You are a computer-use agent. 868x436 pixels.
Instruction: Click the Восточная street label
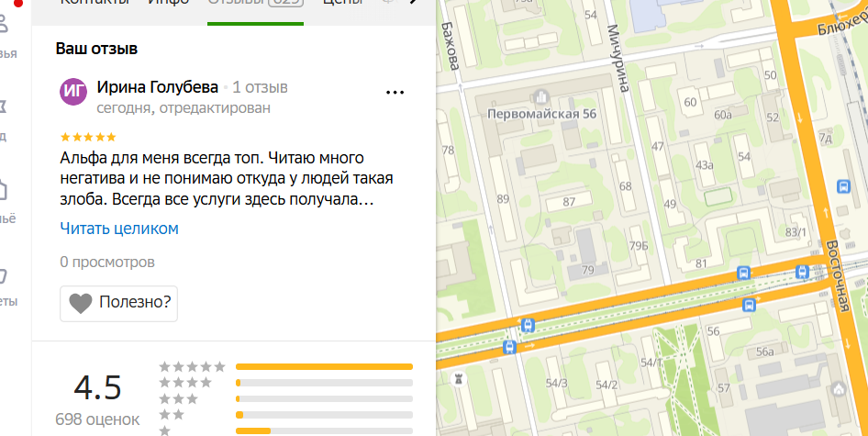point(837,276)
